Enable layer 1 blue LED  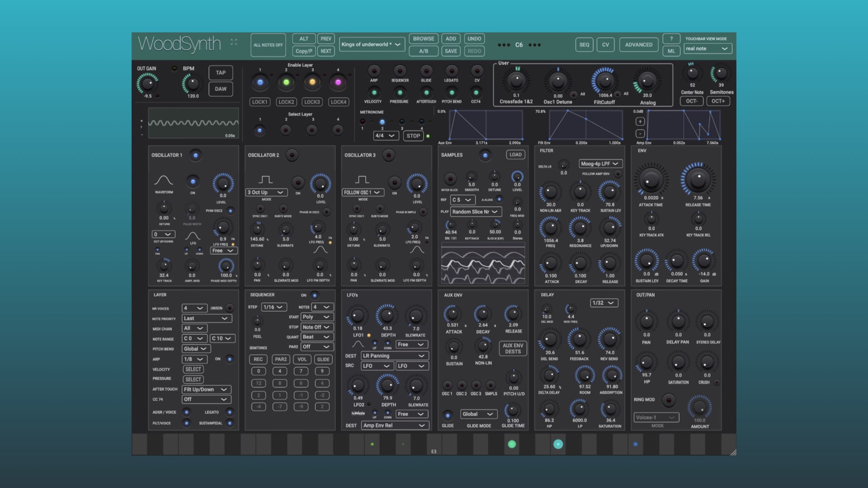point(260,82)
